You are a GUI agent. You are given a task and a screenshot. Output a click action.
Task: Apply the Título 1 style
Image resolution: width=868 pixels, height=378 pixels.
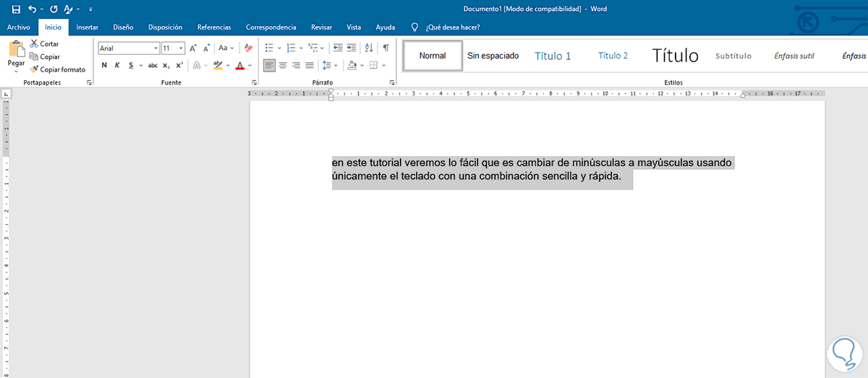[x=553, y=56]
